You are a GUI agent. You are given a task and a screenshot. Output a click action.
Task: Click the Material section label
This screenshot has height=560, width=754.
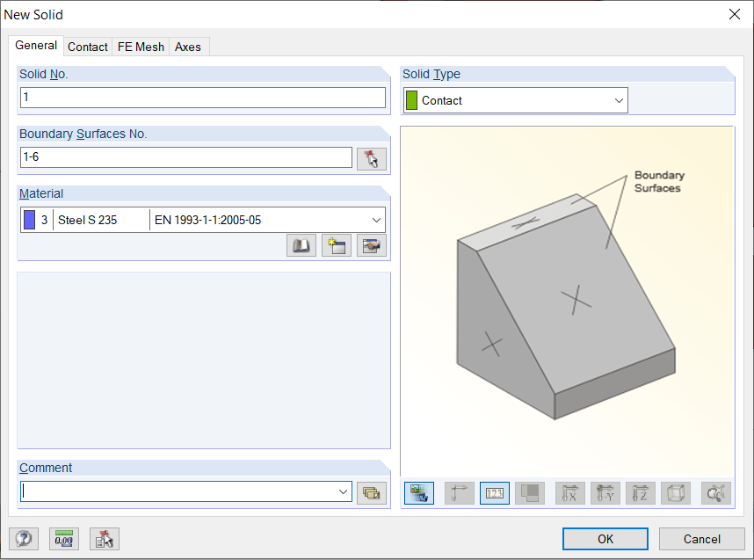41,193
